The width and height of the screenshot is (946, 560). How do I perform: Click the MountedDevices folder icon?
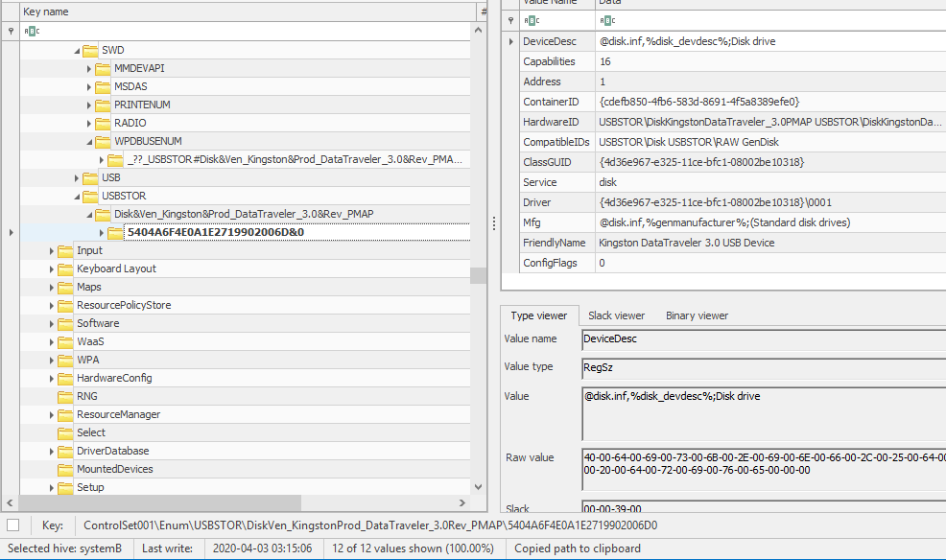[65, 469]
